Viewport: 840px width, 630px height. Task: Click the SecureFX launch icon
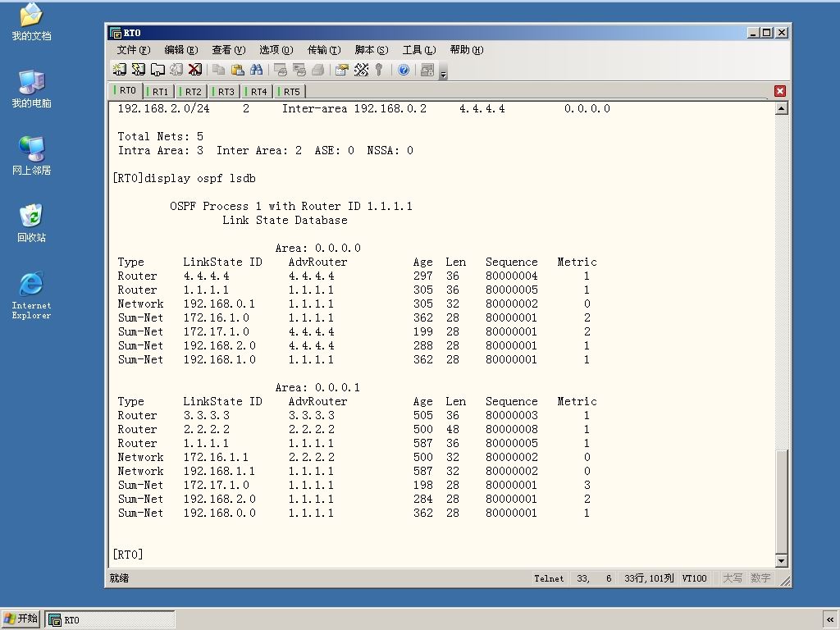pyautogui.click(x=427, y=70)
